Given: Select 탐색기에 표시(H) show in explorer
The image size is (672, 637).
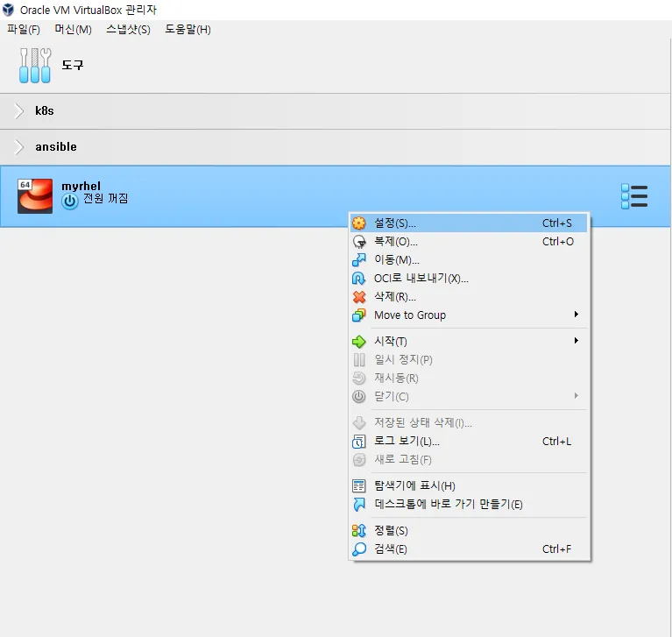Looking at the screenshot, I should 469,485.
